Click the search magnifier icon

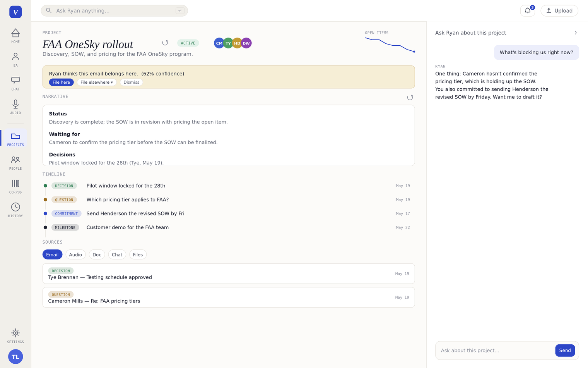(49, 10)
